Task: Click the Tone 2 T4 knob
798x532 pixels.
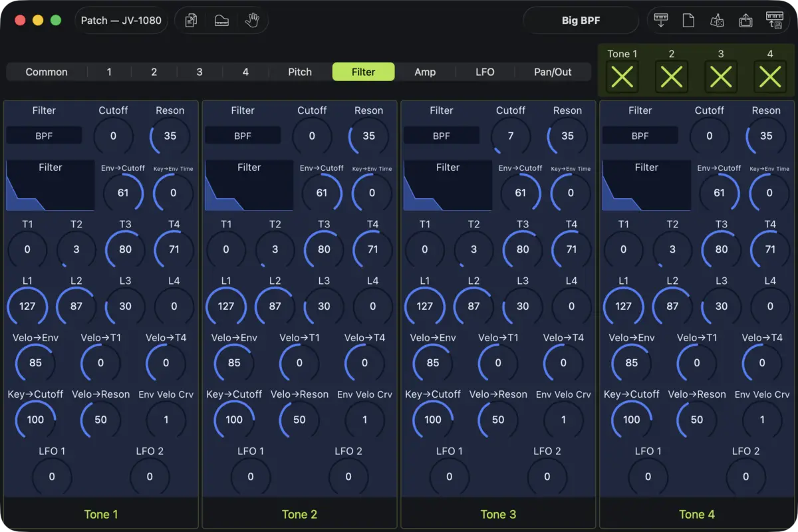Action: coord(373,249)
